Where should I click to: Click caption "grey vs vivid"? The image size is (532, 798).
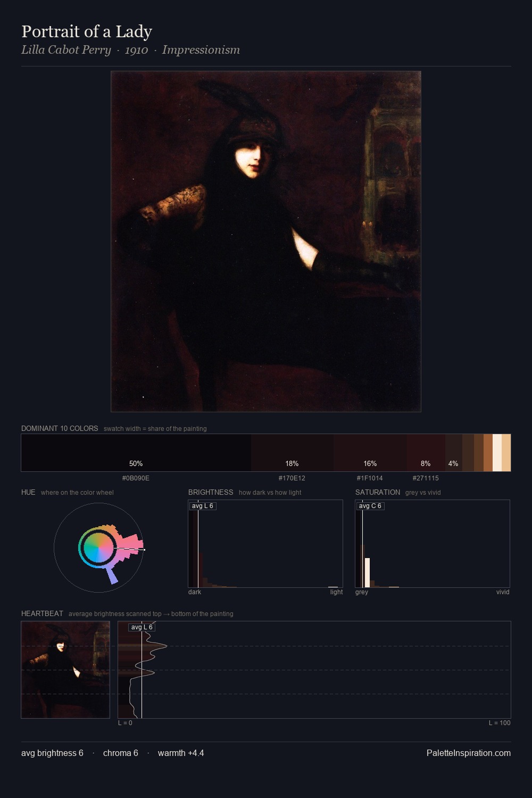point(423,493)
